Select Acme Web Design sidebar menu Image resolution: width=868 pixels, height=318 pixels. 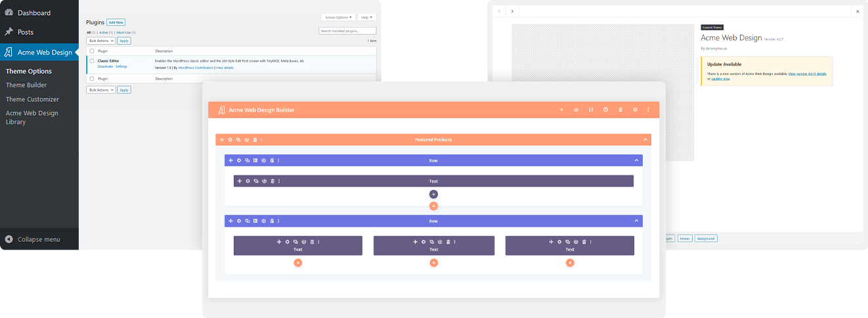click(39, 53)
